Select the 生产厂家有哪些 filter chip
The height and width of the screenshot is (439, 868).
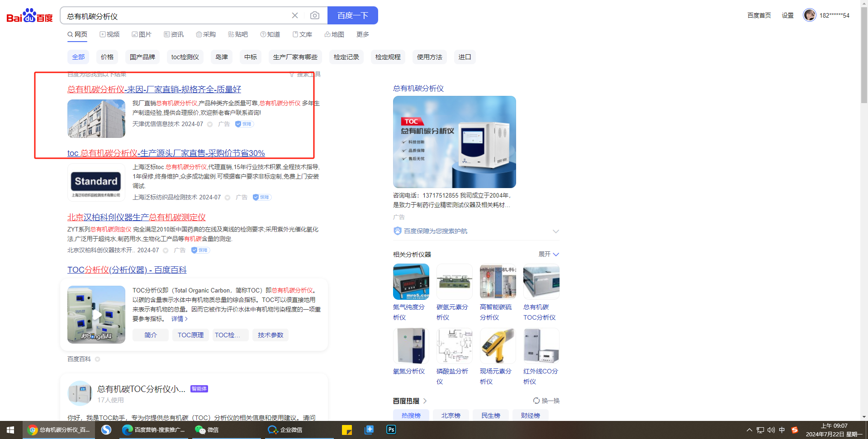pos(295,57)
